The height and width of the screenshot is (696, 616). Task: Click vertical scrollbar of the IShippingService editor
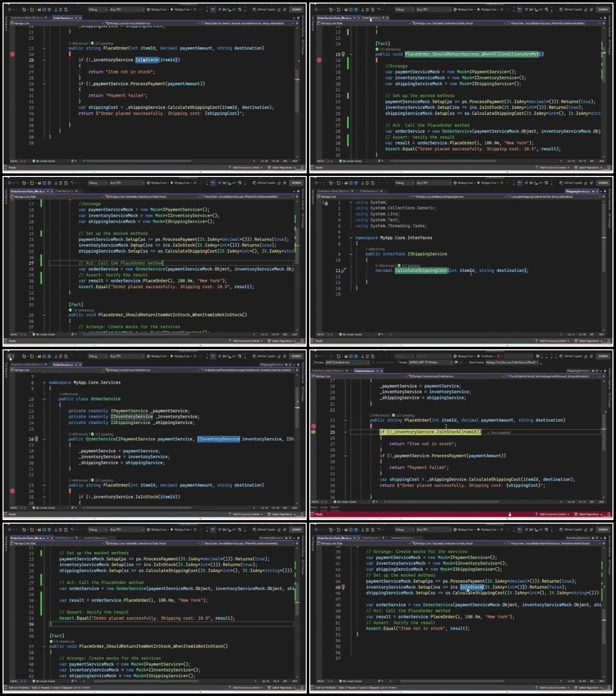pos(603,264)
